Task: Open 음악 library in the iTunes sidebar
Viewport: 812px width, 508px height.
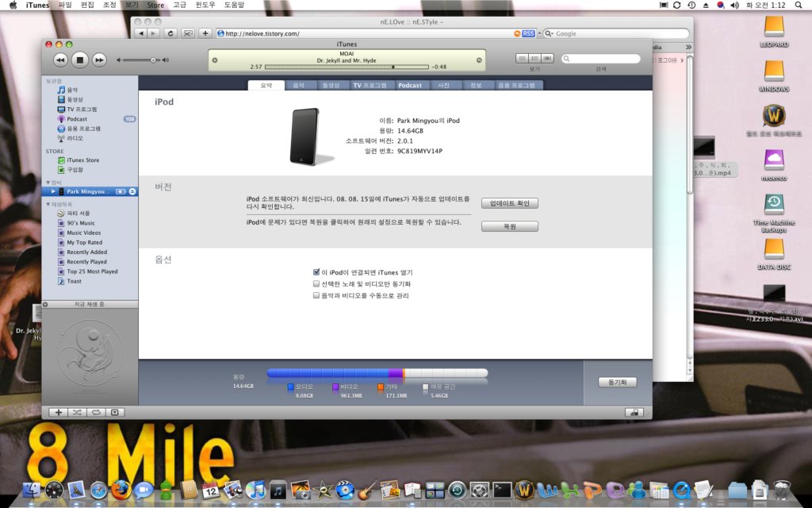Action: pyautogui.click(x=67, y=90)
